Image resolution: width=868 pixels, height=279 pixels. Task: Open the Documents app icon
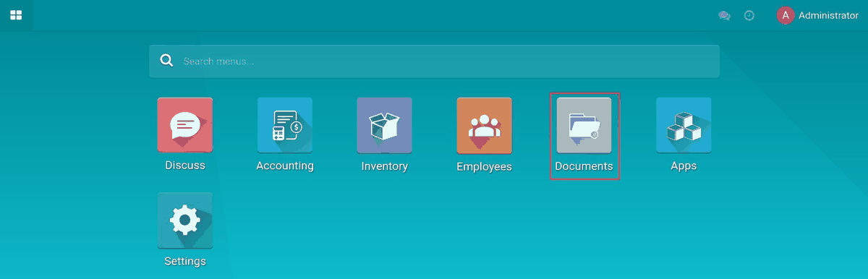pos(584,125)
